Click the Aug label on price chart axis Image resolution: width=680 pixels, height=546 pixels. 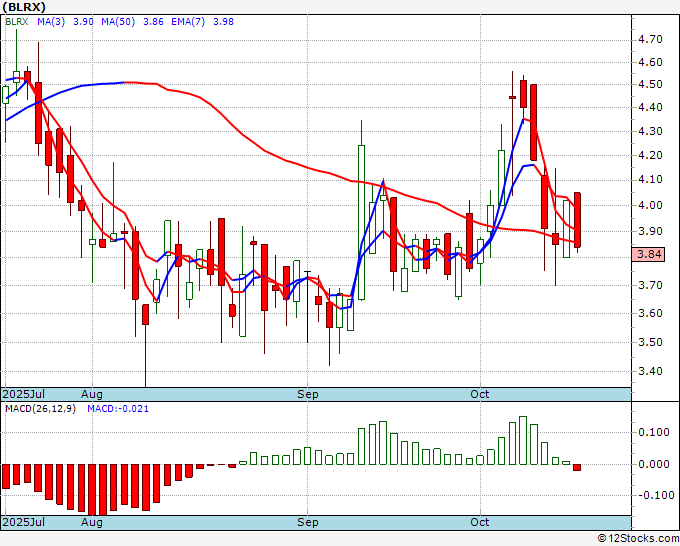[x=92, y=394]
